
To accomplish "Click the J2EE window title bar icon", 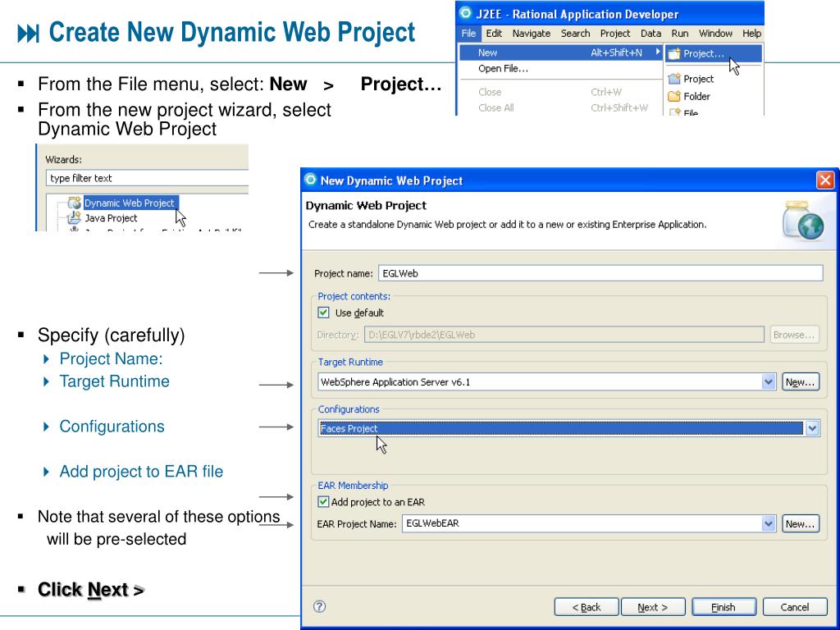I will (466, 14).
